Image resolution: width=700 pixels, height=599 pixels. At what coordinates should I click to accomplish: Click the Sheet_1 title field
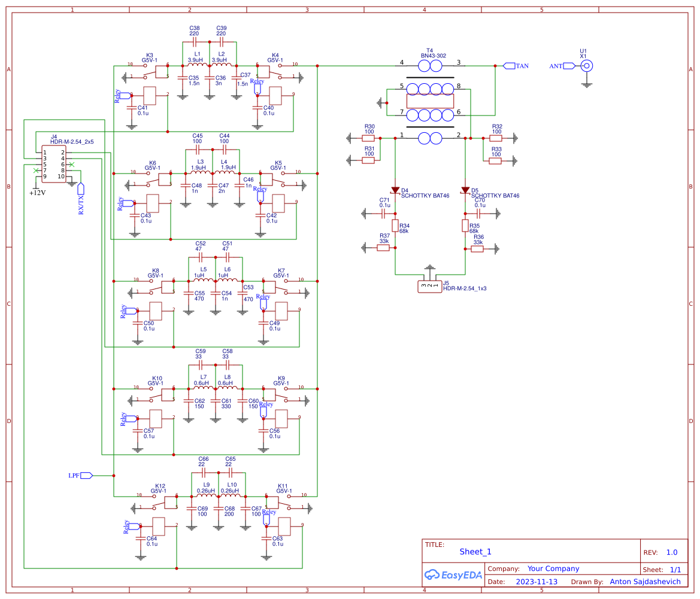pos(475,551)
